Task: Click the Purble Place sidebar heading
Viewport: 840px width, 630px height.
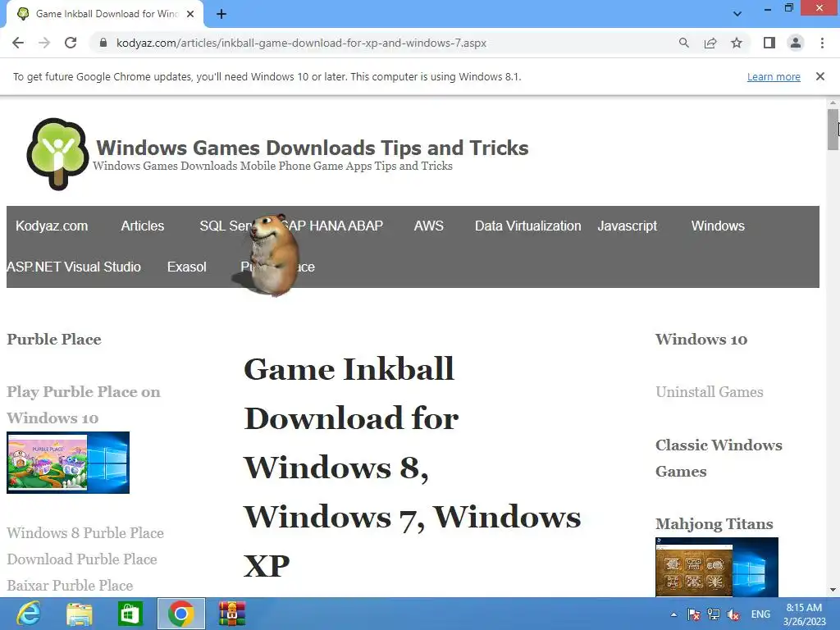Action: pyautogui.click(x=53, y=339)
